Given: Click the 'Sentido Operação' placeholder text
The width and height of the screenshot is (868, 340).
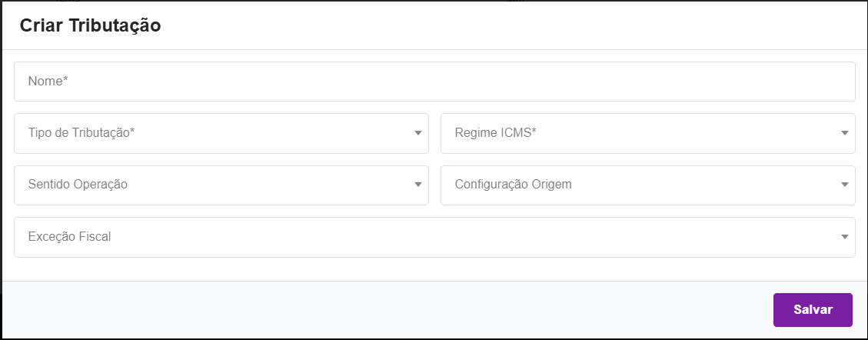Looking at the screenshot, I should click(x=78, y=185).
